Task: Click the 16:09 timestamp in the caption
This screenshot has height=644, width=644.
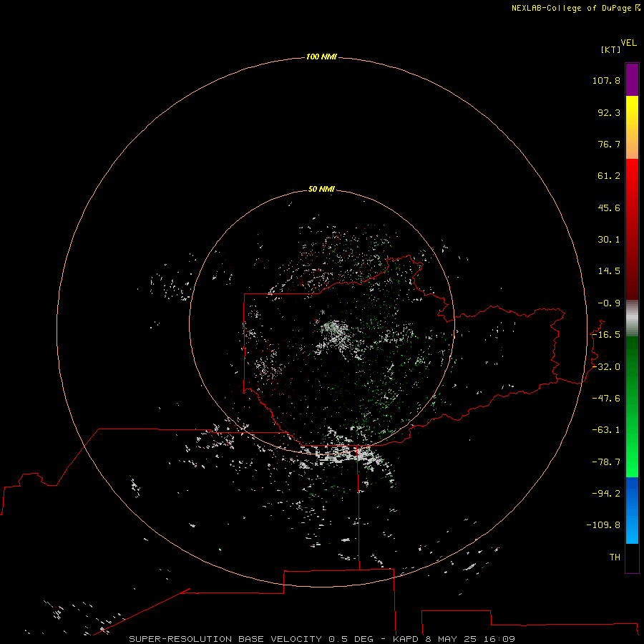Action: [x=499, y=639]
